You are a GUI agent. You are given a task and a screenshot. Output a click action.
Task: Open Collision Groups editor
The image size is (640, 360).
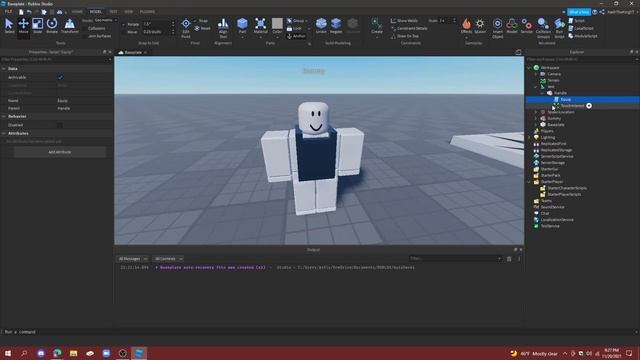pyautogui.click(x=543, y=28)
